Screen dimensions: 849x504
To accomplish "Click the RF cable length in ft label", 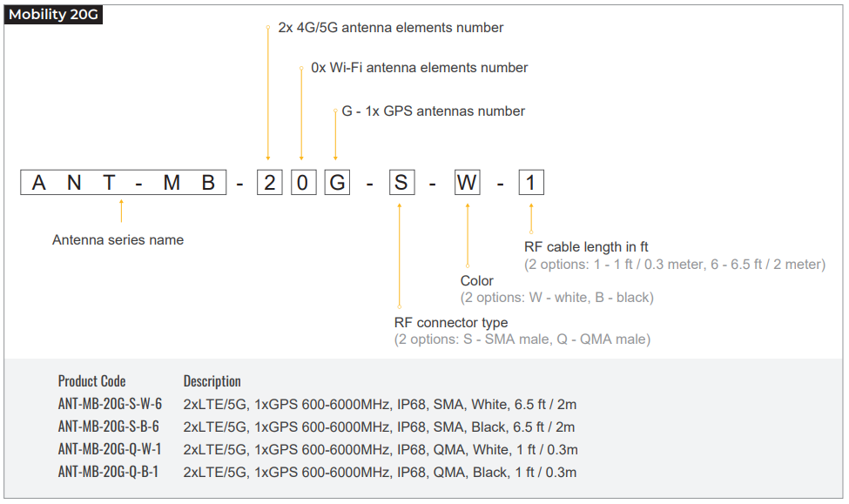I will [x=586, y=247].
